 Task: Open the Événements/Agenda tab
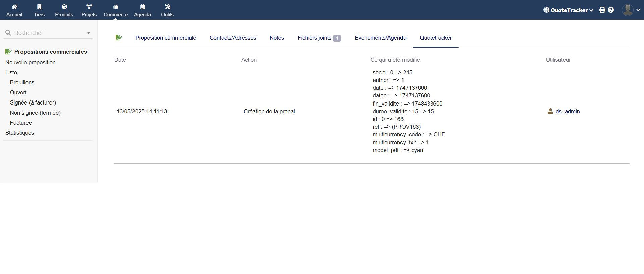tap(380, 38)
